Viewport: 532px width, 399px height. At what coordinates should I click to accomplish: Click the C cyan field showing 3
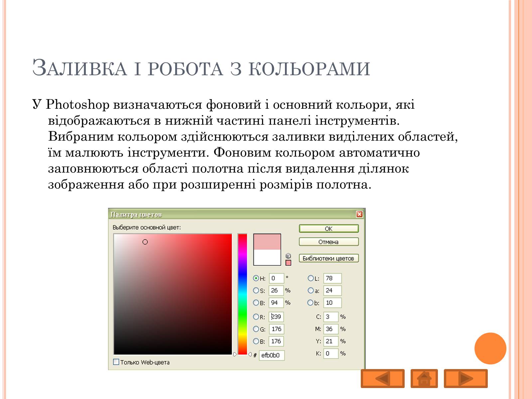[x=331, y=317]
